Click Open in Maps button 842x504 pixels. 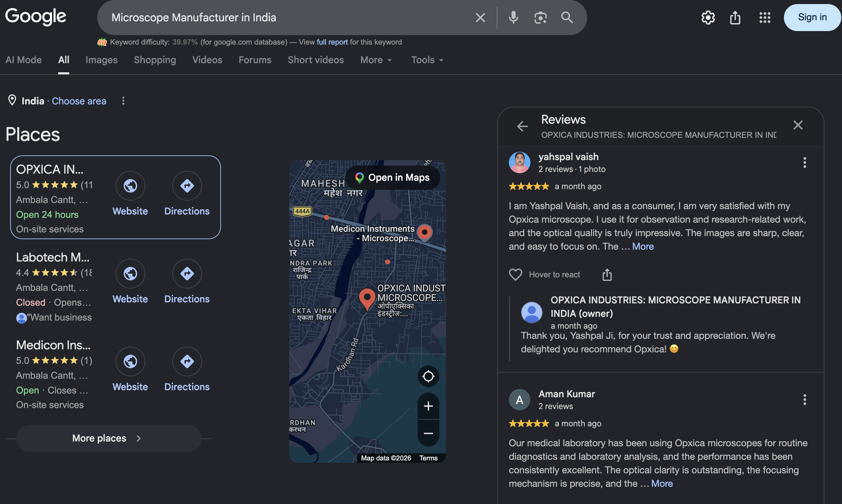pyautogui.click(x=392, y=178)
